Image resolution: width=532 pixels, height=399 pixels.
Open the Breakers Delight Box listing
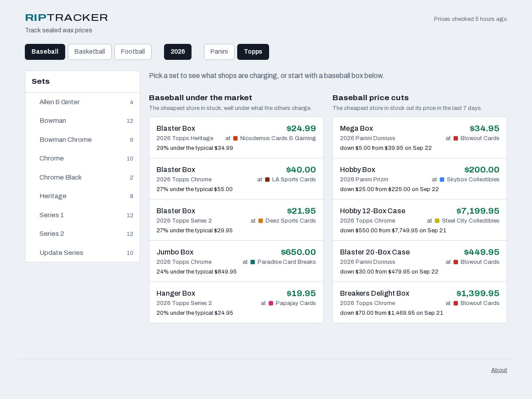click(x=420, y=302)
